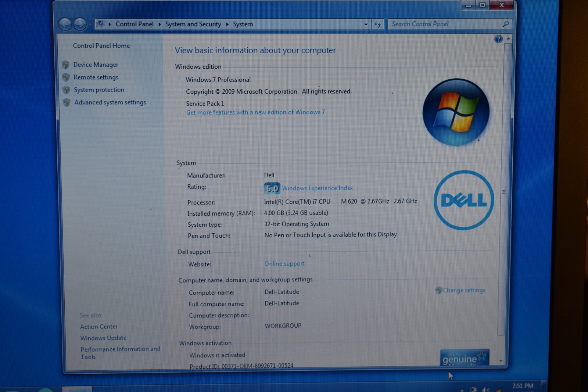588x392 pixels.
Task: Click the 32-bit Operating System text
Action: point(297,224)
